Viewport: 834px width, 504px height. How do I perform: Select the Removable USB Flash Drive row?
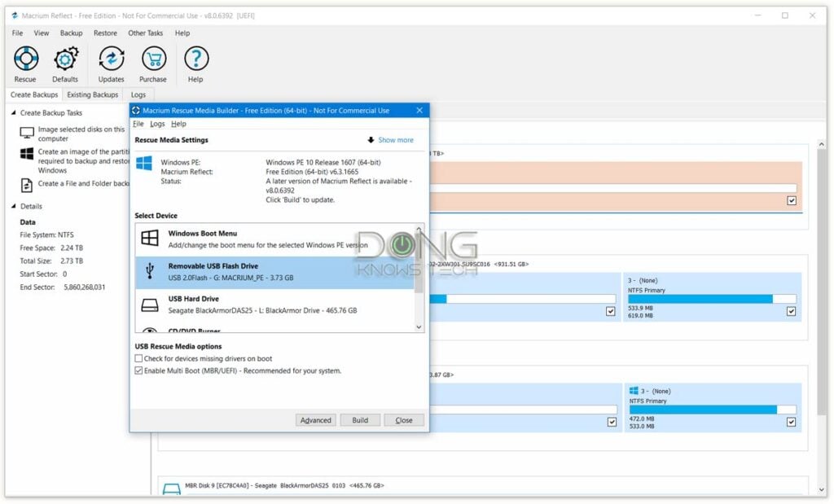tap(274, 272)
